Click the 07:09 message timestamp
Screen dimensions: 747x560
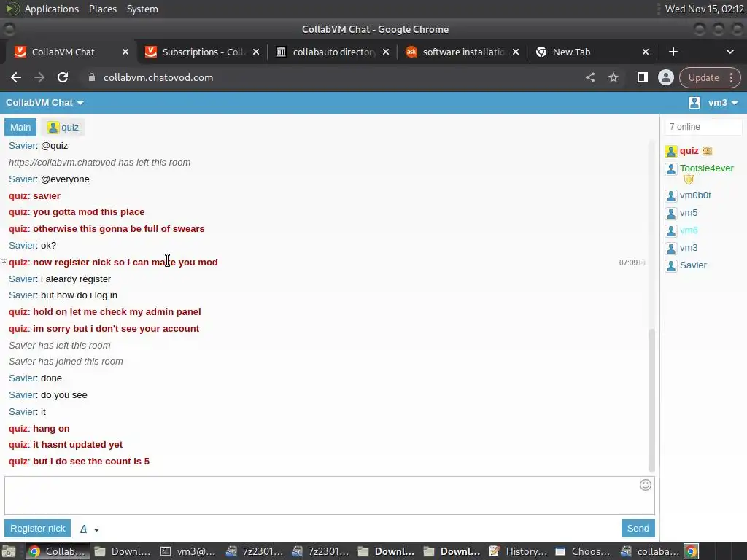point(628,262)
